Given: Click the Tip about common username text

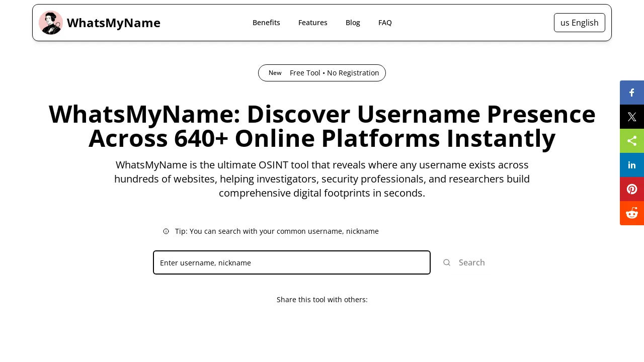Looking at the screenshot, I should (x=277, y=231).
